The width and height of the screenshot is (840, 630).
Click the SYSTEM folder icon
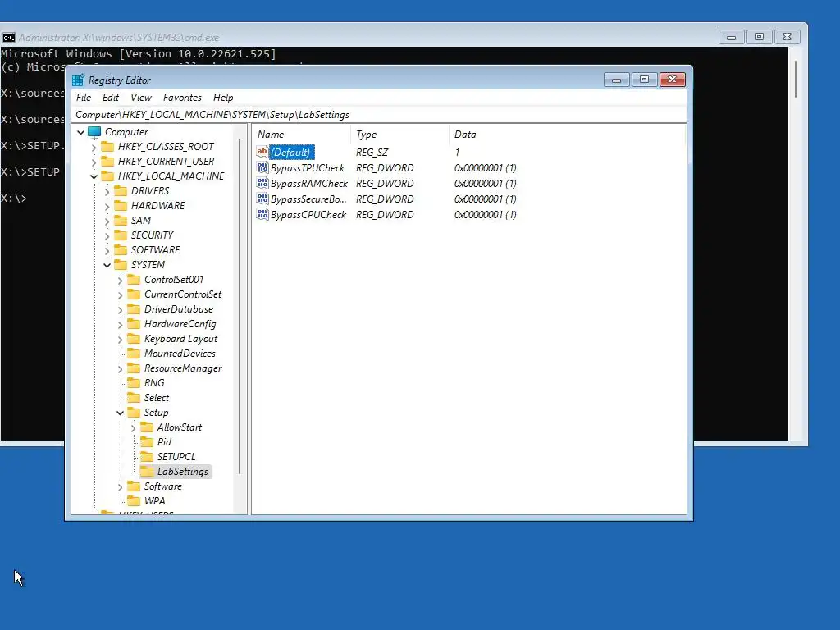point(121,265)
